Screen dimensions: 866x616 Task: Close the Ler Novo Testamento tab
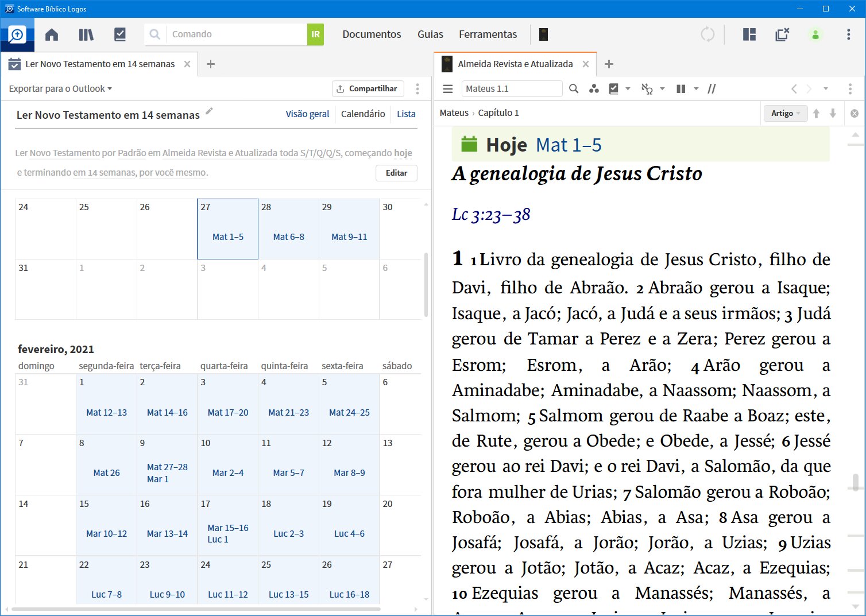[x=187, y=64]
